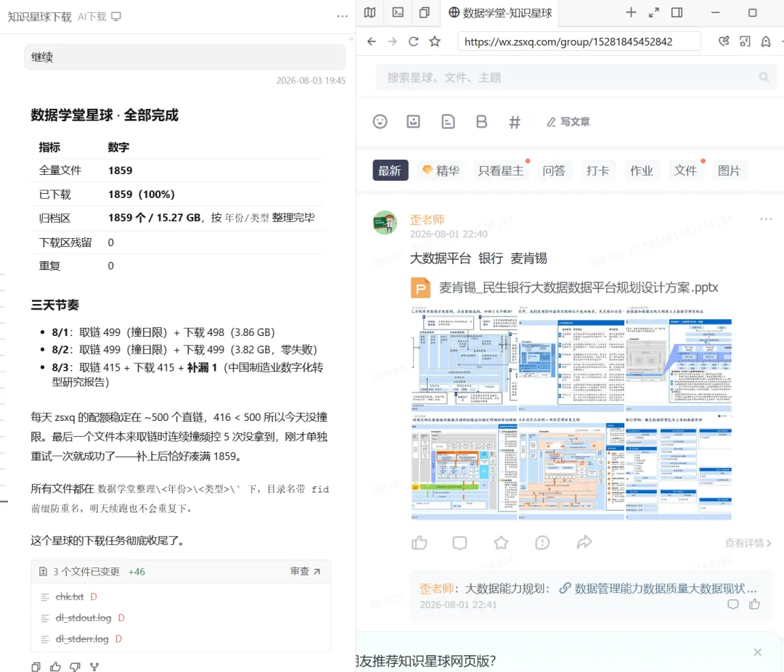Click the 搜索星球、文件、主题 search box
Image resolution: width=784 pixels, height=672 pixels.
click(576, 78)
